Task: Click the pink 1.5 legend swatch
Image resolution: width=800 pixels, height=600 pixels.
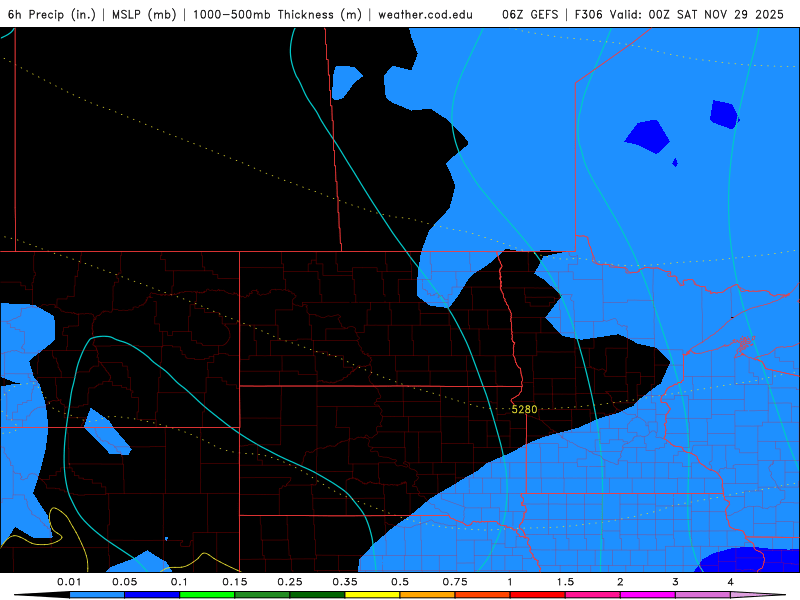Action: click(x=593, y=595)
